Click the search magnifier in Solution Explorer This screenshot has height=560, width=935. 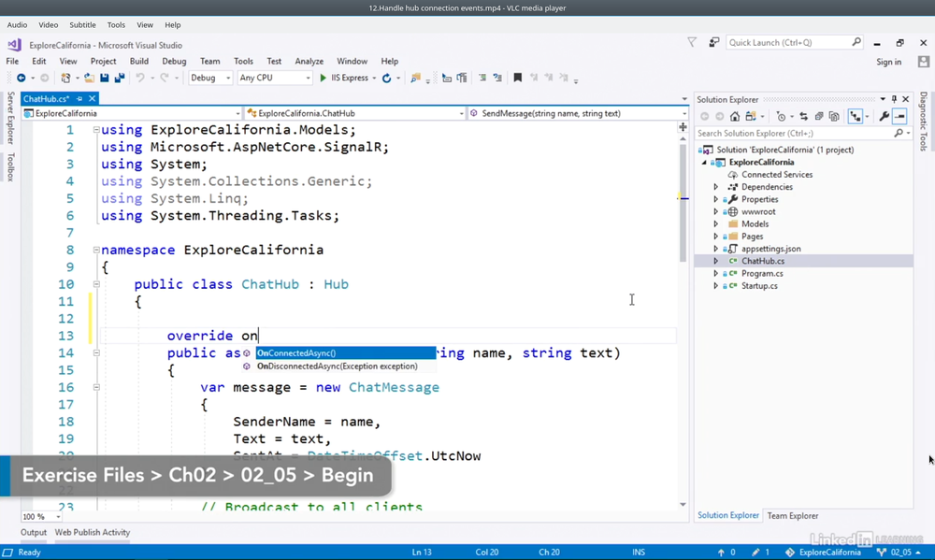pos(899,134)
